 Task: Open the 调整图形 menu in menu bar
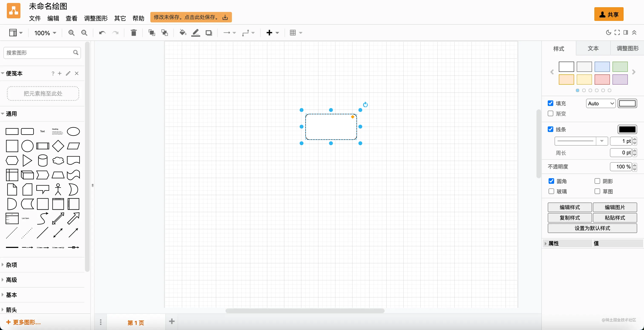tap(96, 18)
